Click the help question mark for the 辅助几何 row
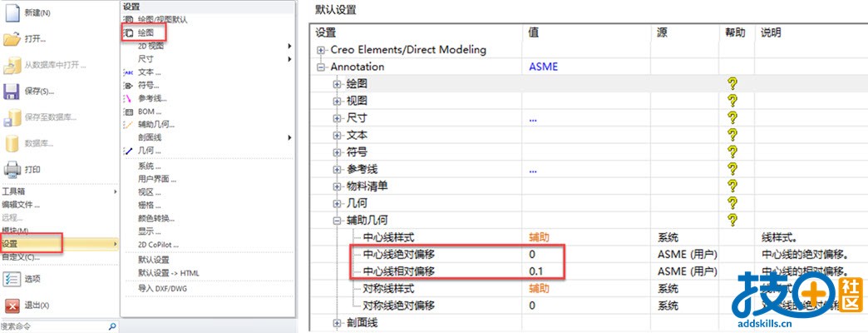The height and width of the screenshot is (333, 868). coord(732,220)
